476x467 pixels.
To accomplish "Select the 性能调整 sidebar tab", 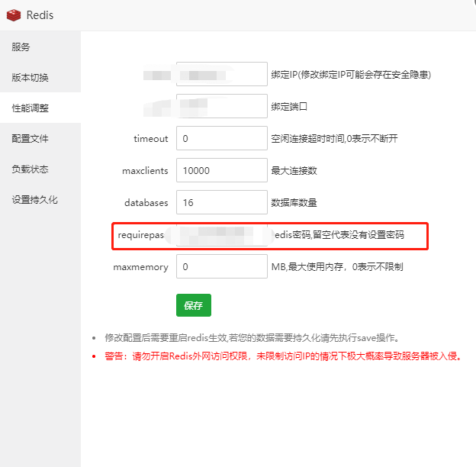I will point(40,108).
